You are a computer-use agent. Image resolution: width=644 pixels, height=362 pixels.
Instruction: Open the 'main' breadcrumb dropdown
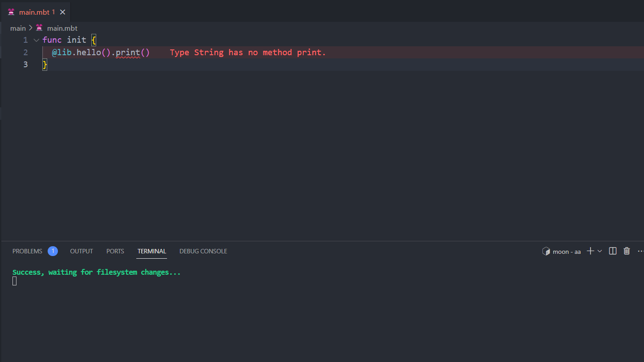(18, 28)
